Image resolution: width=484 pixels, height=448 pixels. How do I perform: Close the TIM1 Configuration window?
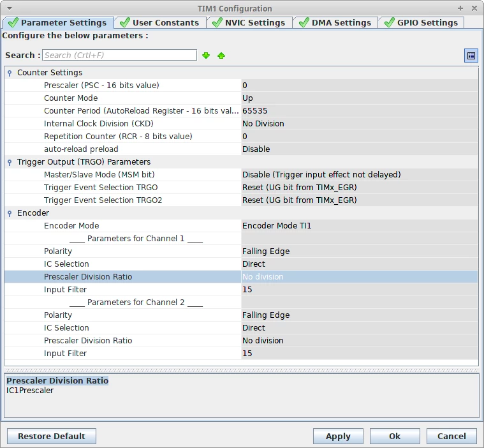pos(474,8)
